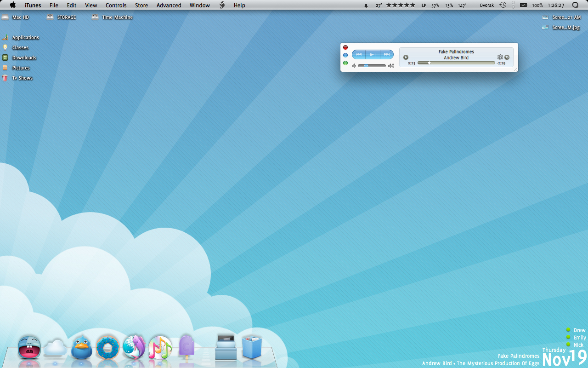Open the Dvorak input source menu
The width and height of the screenshot is (588, 368).
(x=486, y=6)
